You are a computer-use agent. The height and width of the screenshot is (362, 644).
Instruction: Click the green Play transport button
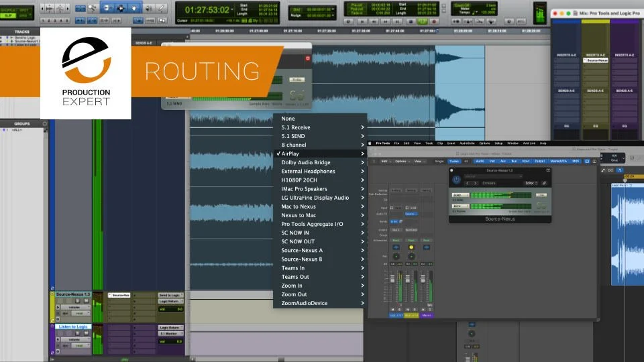[x=422, y=21]
